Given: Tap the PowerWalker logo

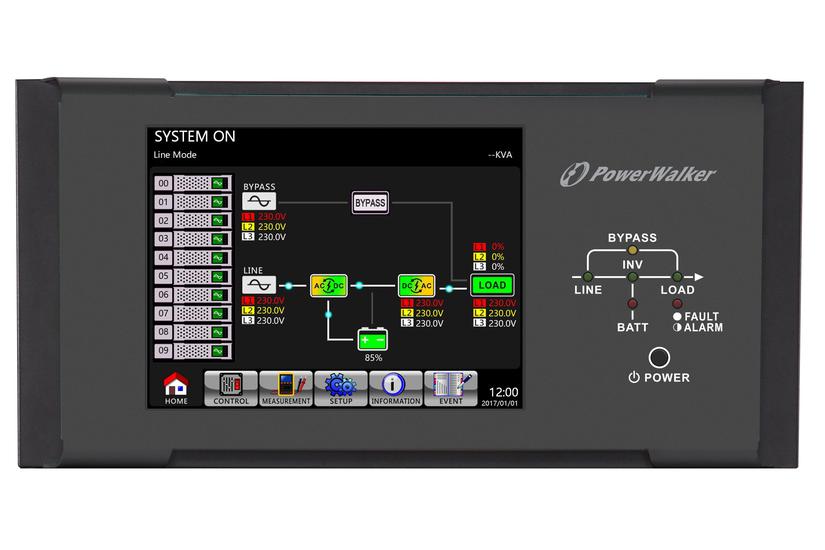Looking at the screenshot, I should [638, 174].
